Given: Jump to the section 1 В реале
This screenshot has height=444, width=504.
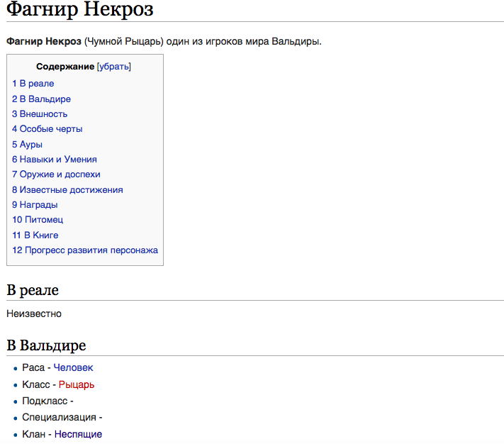Looking at the screenshot, I should [x=33, y=84].
